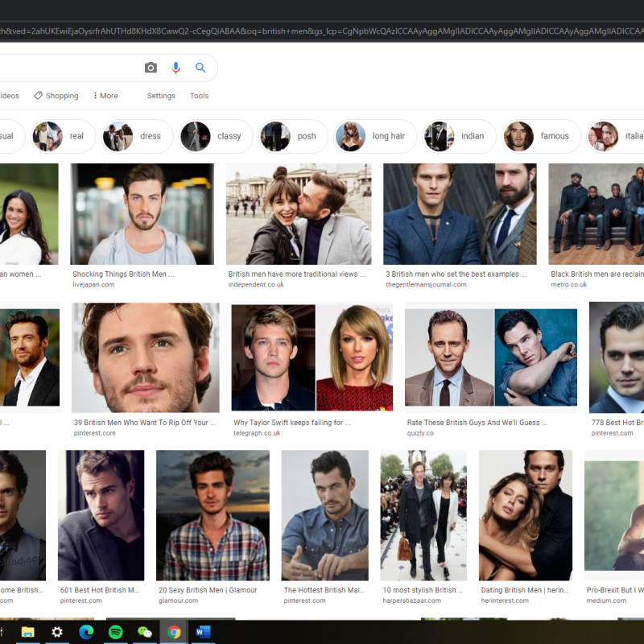Switch to the Shopping results tab
The image size is (644, 644).
pos(56,96)
